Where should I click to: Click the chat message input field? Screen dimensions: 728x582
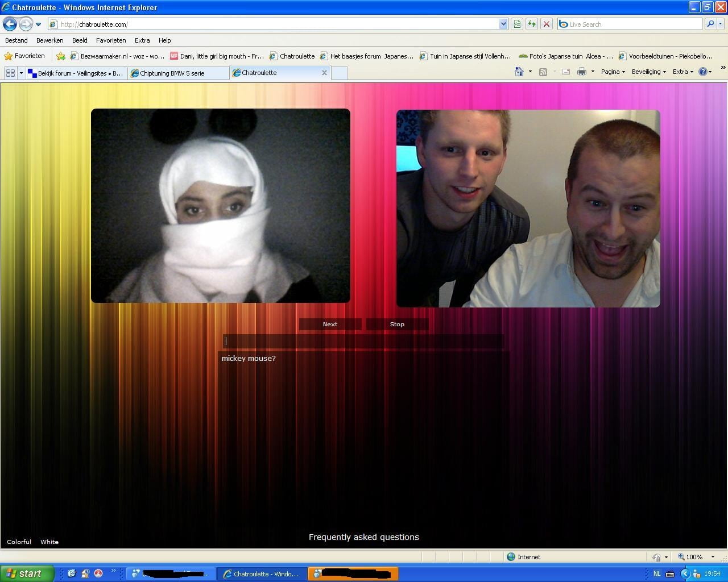point(363,341)
